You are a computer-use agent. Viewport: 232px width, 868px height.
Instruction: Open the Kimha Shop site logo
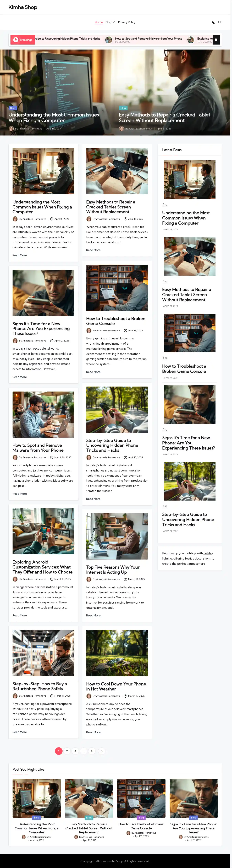click(23, 7)
